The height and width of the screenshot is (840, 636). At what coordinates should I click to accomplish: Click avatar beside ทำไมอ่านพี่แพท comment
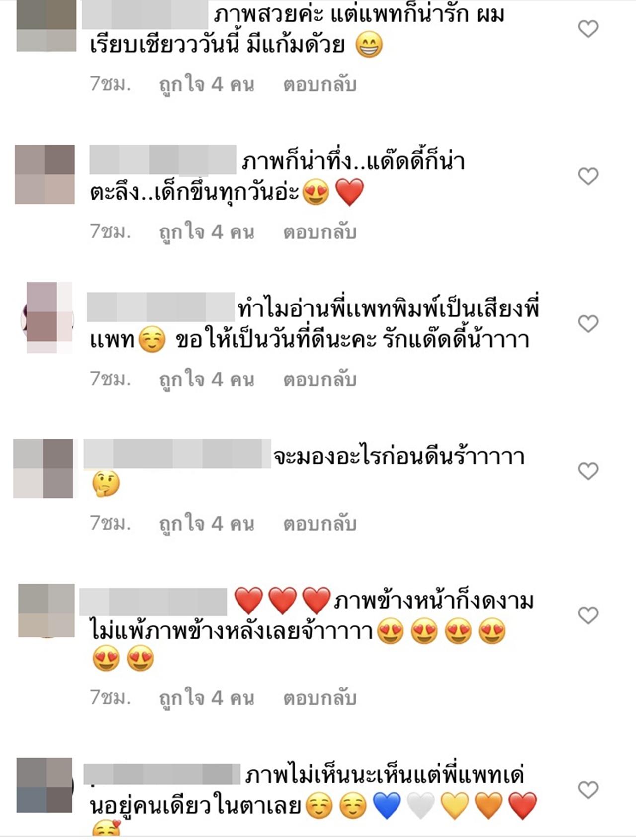[48, 318]
